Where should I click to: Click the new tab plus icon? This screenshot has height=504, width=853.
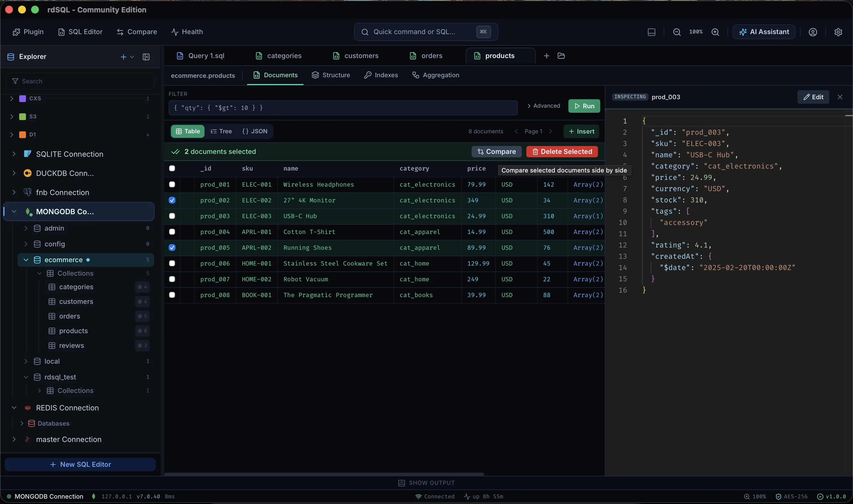coord(546,56)
